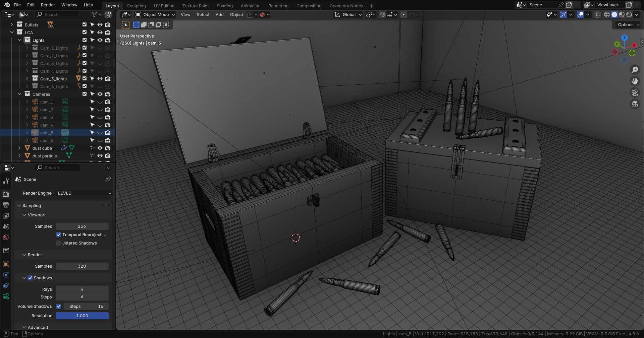The height and width of the screenshot is (338, 644).
Task: Collapse the Sampling panel
Action: click(x=19, y=206)
